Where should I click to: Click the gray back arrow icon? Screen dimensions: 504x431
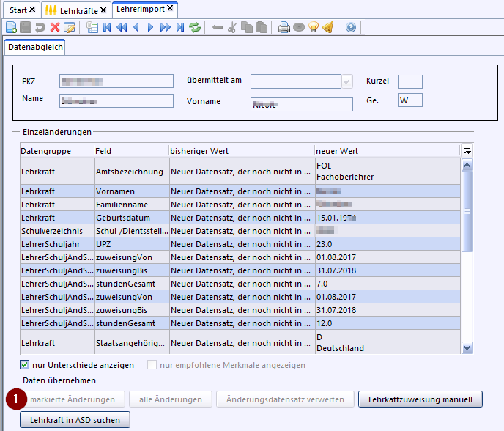point(218,27)
